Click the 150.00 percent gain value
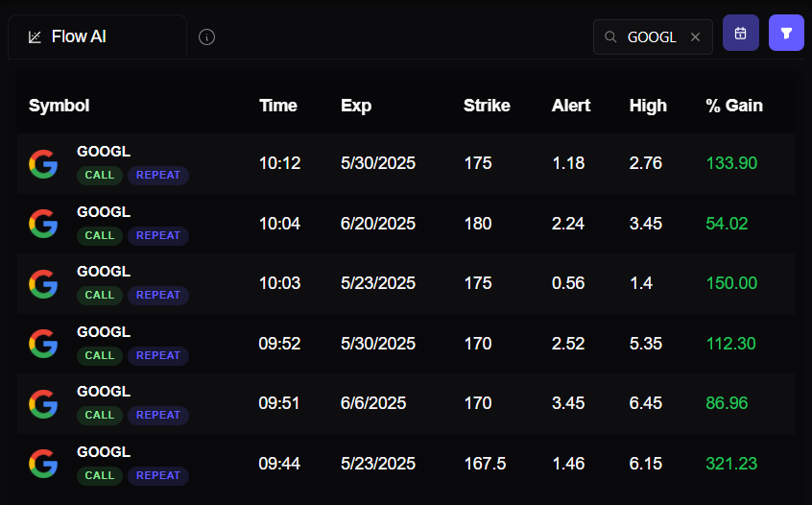This screenshot has height=505, width=812. pyautogui.click(x=731, y=283)
